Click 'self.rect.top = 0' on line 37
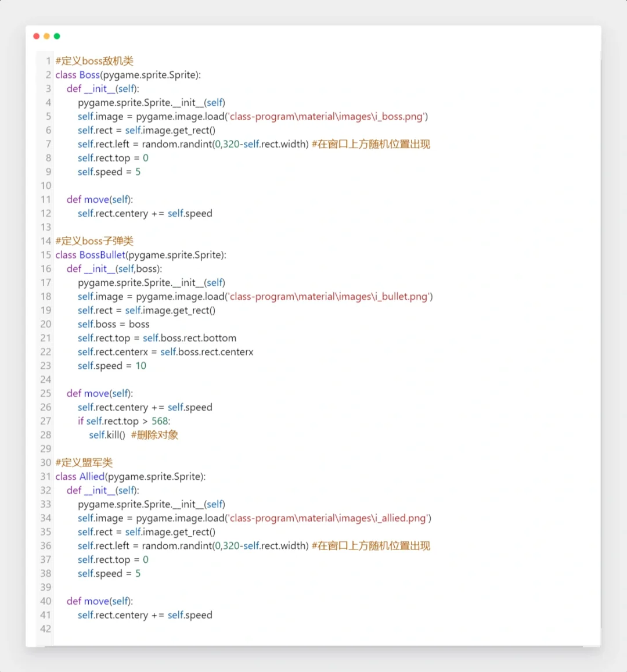 click(x=113, y=560)
